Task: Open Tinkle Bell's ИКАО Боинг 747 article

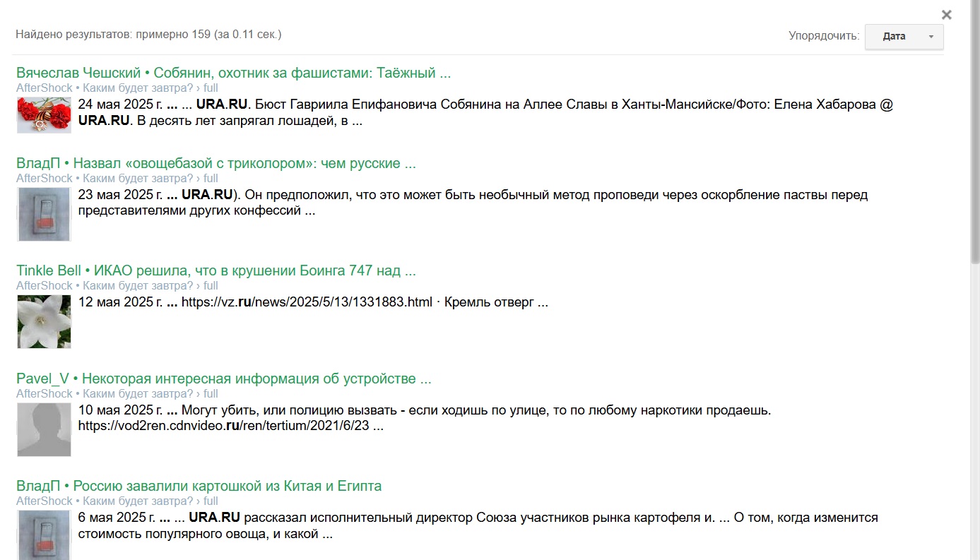Action: coord(216,271)
